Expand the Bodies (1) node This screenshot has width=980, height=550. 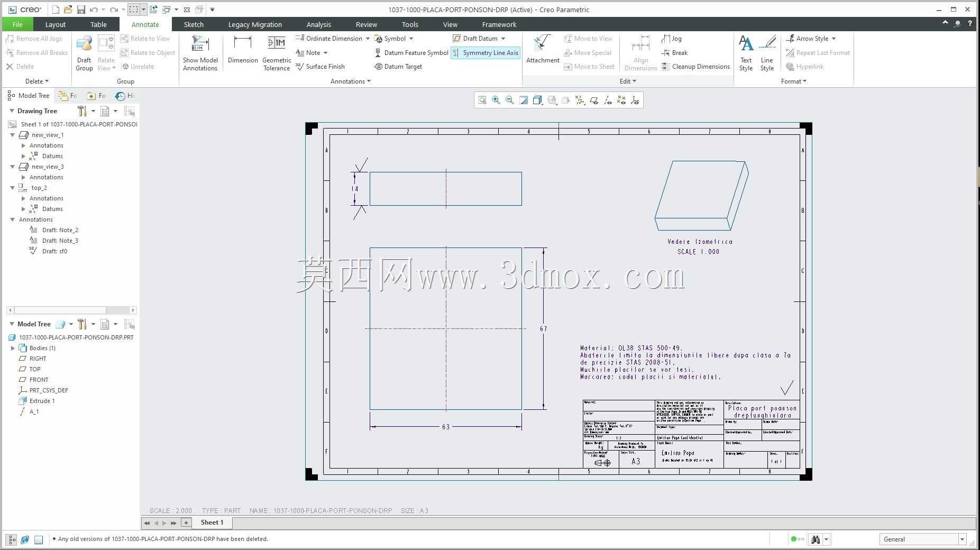pyautogui.click(x=13, y=348)
